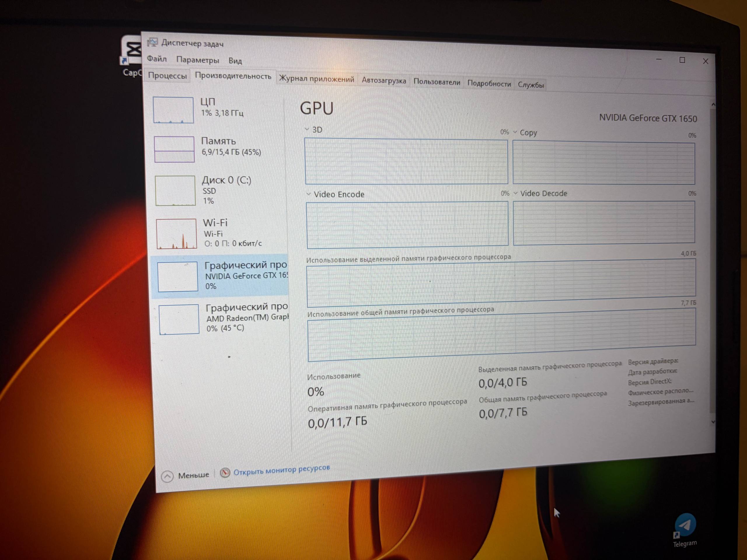Click the Версия DirectX label
This screenshot has width=747, height=560.
tap(650, 382)
